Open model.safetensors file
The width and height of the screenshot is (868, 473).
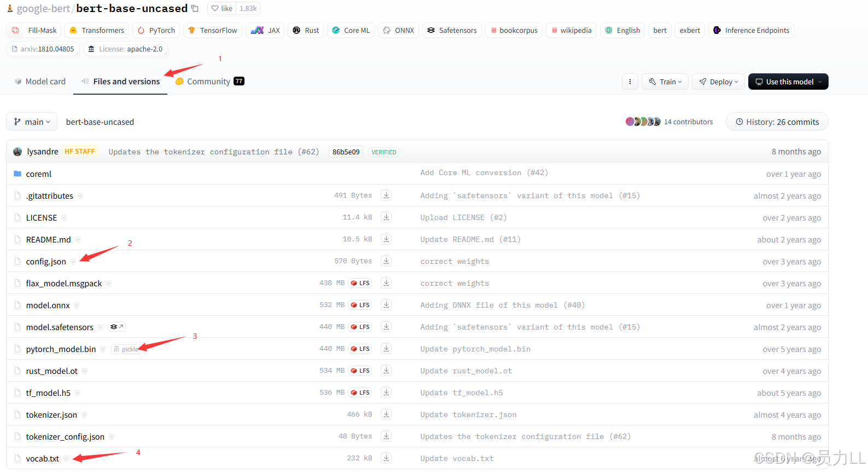(x=60, y=327)
